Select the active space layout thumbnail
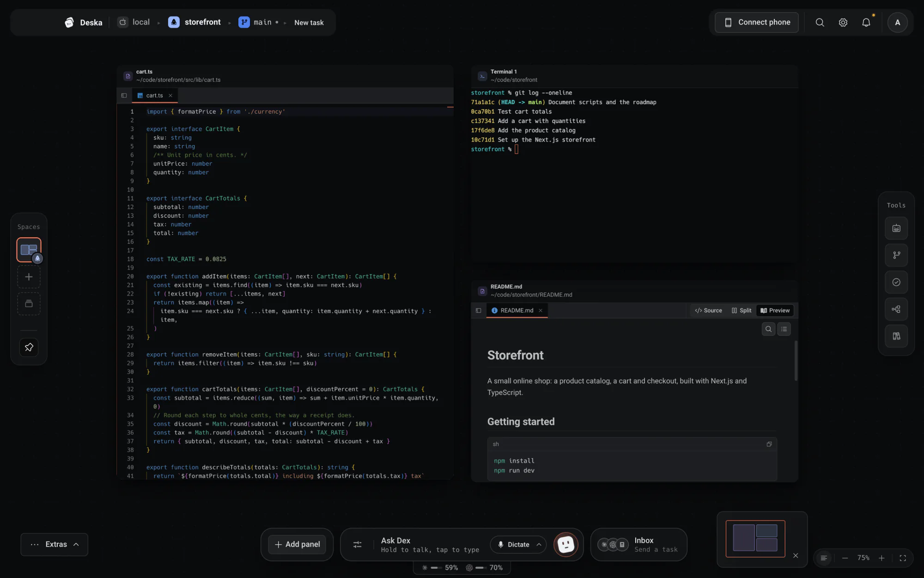The image size is (924, 578). coord(29,250)
